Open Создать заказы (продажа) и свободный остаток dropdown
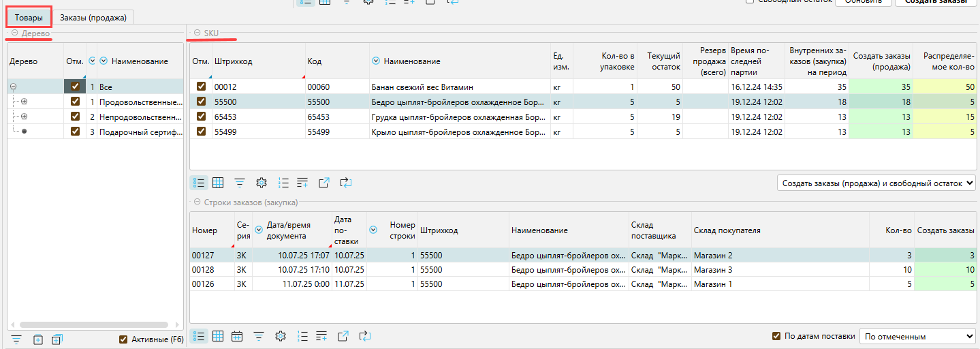The image size is (980, 349). 876,183
